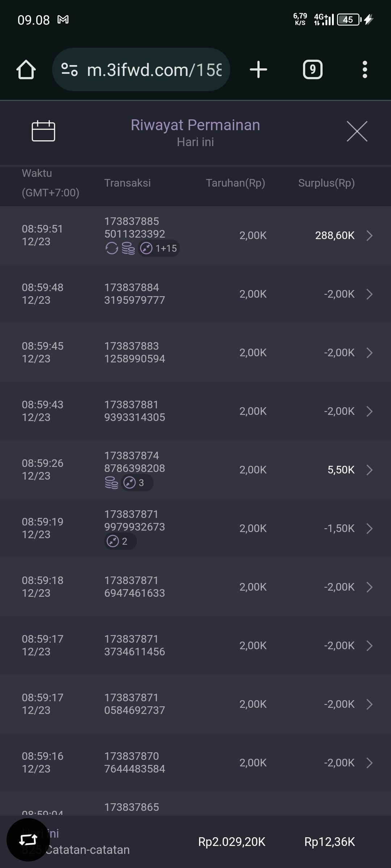Open the tab switcher showing 9
Screen dimensions: 391x868
pyautogui.click(x=312, y=69)
